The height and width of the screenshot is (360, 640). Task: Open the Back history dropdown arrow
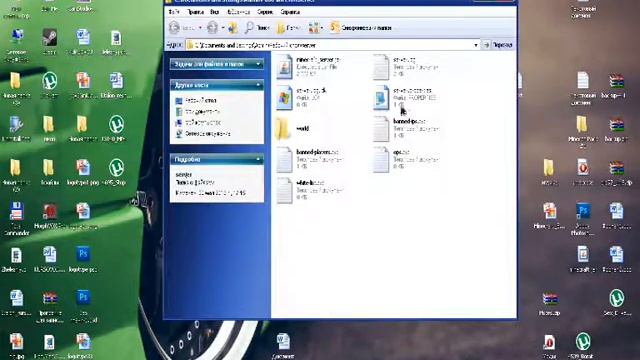click(200, 28)
